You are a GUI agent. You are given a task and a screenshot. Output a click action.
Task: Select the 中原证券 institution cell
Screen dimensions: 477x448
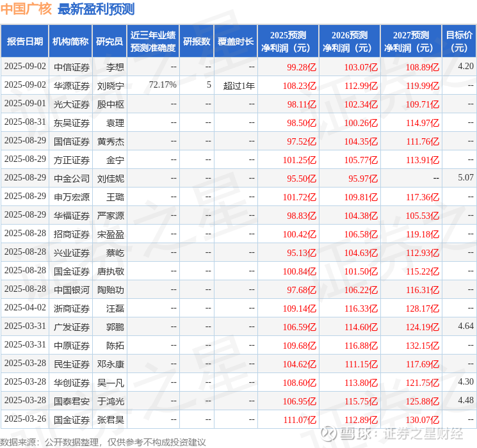tap(72, 346)
